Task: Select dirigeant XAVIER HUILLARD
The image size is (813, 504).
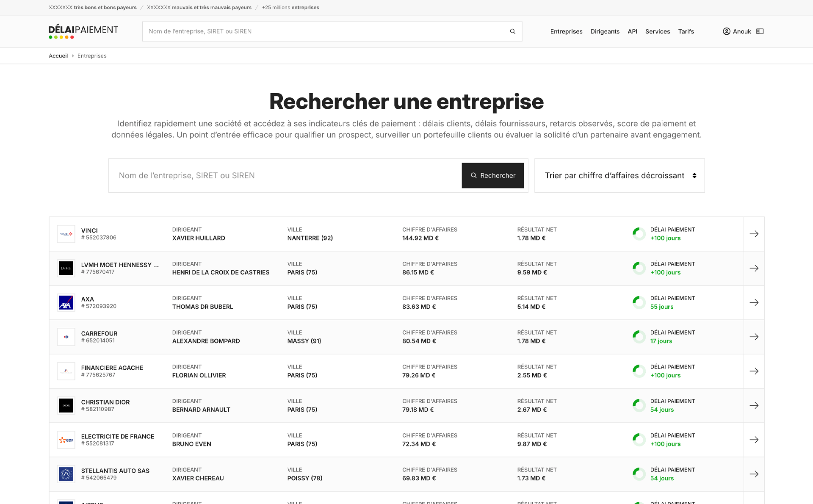Action: [x=199, y=238]
